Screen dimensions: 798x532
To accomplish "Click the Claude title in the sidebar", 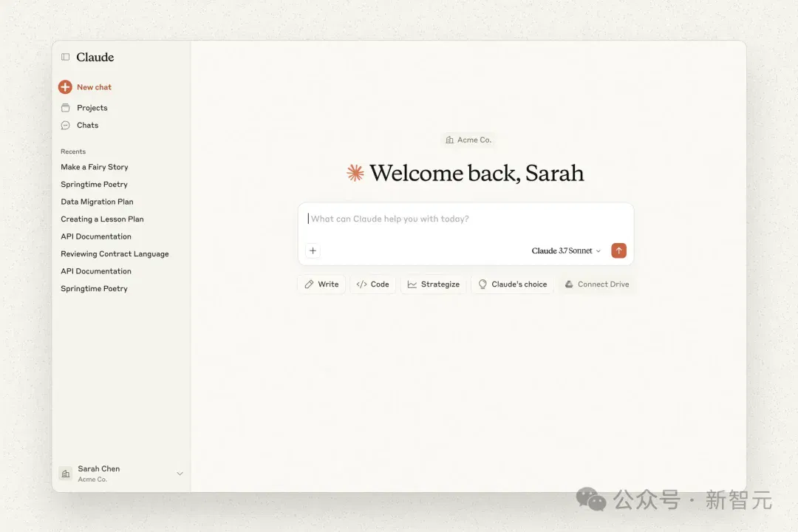I will (x=95, y=57).
